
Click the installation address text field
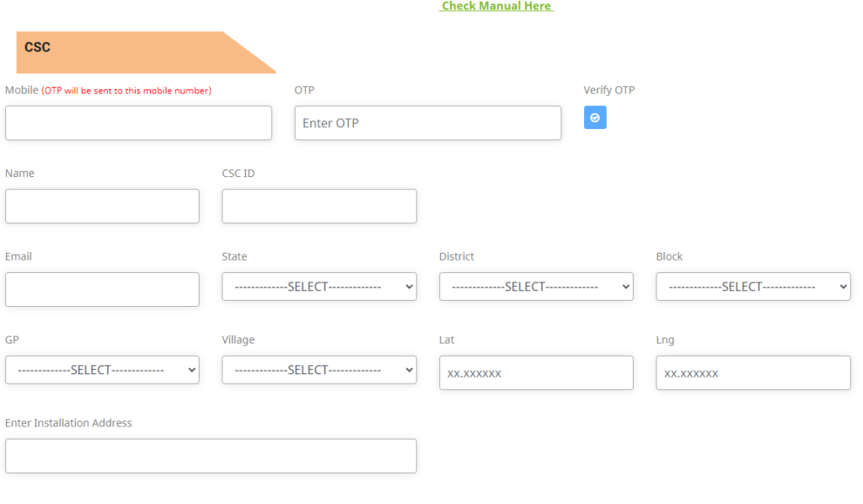(x=211, y=456)
